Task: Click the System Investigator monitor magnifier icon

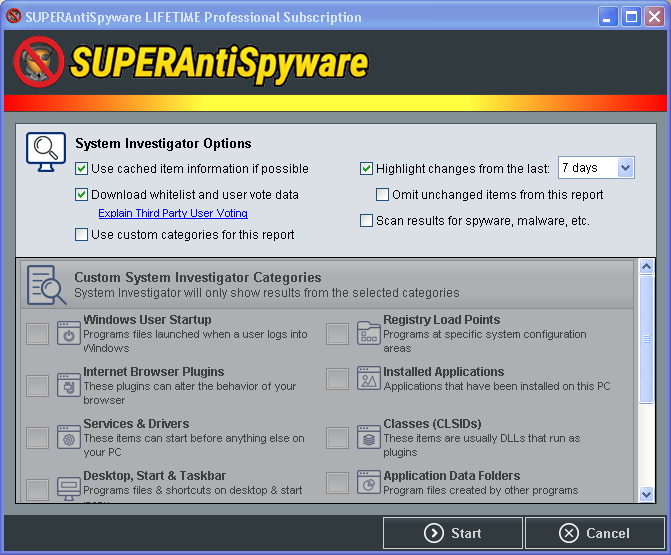Action: (46, 152)
